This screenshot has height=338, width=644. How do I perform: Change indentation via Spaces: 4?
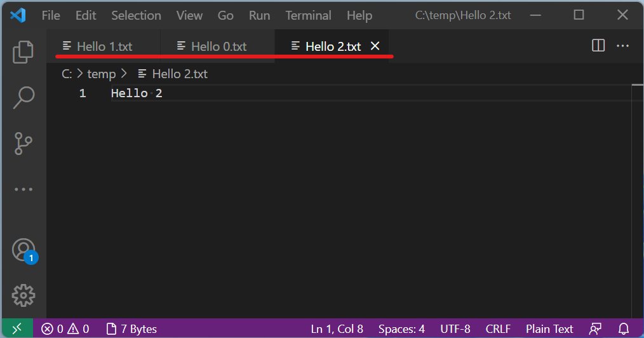pos(401,329)
